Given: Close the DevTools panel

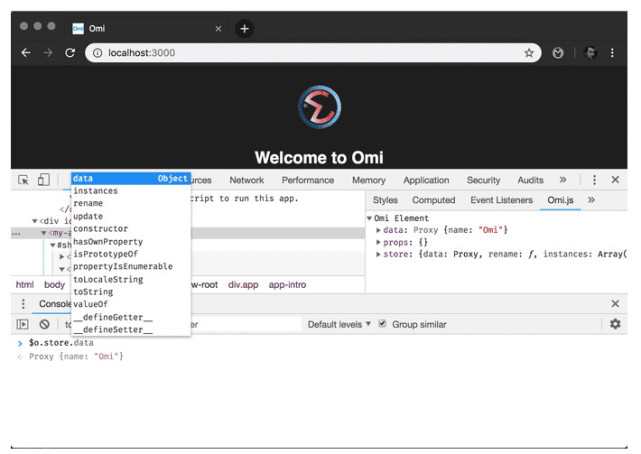Looking at the screenshot, I should (x=615, y=180).
